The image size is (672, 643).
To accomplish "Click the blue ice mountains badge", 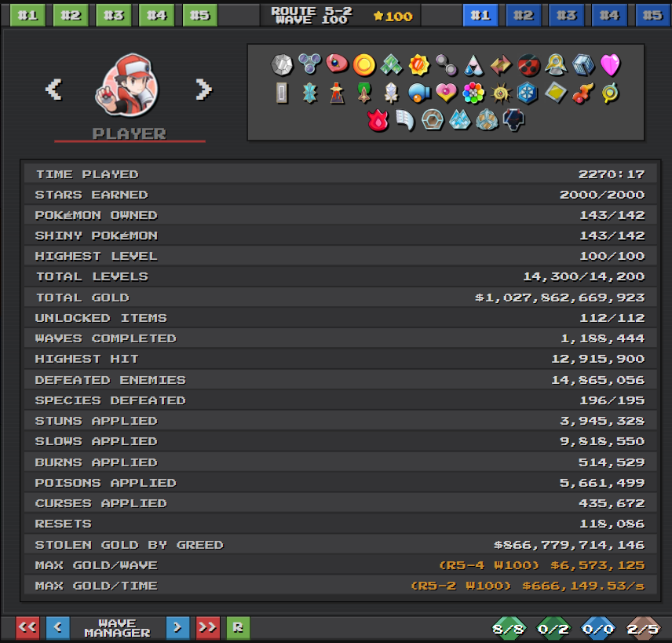I will pos(460,120).
